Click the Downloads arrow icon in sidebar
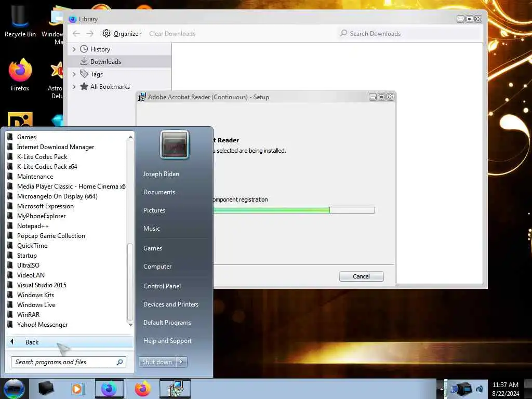 tap(84, 61)
